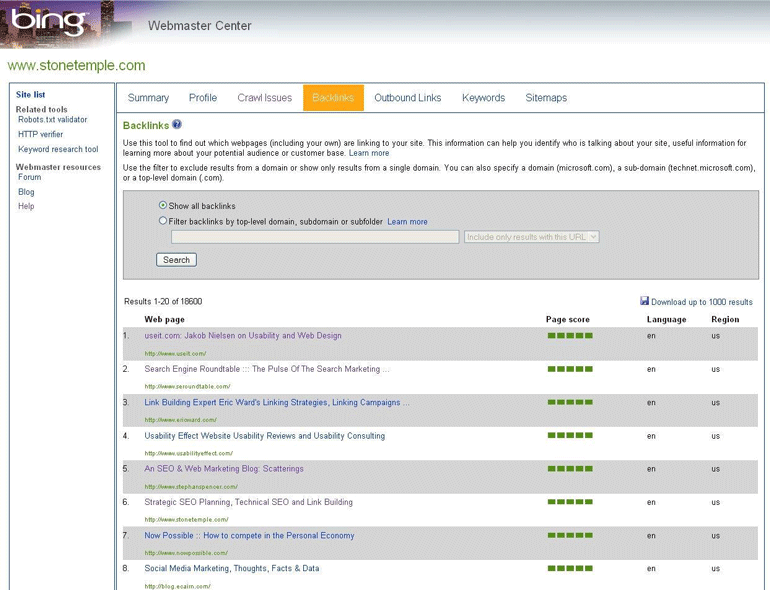770x590 pixels.
Task: Click the seroundtable.com URL text
Action: pos(187,387)
